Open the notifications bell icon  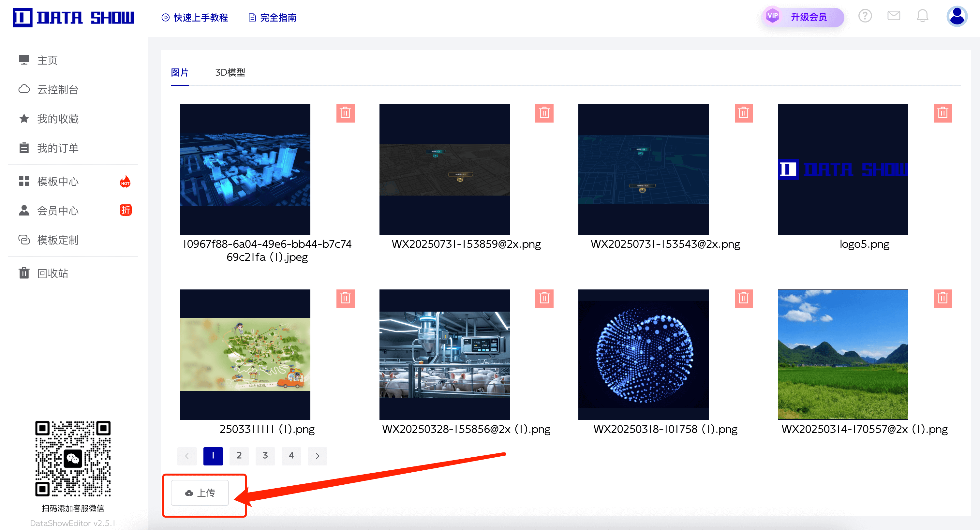point(922,16)
